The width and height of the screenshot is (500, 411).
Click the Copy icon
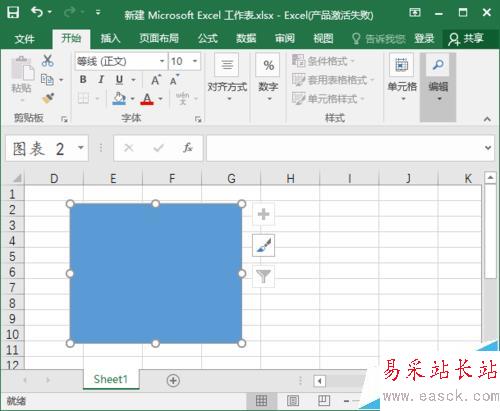coord(47,80)
